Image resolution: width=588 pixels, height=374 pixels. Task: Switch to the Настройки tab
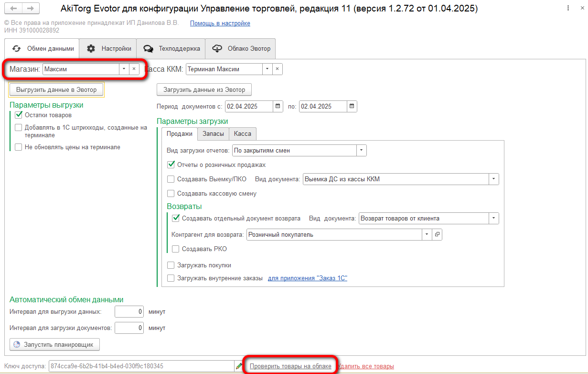click(x=108, y=48)
